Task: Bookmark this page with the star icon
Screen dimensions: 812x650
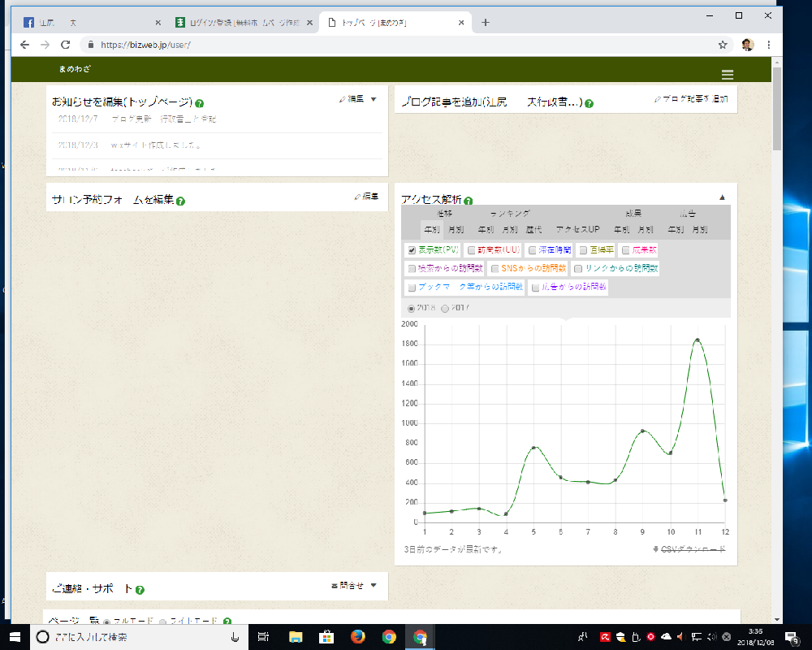Action: pyautogui.click(x=723, y=45)
